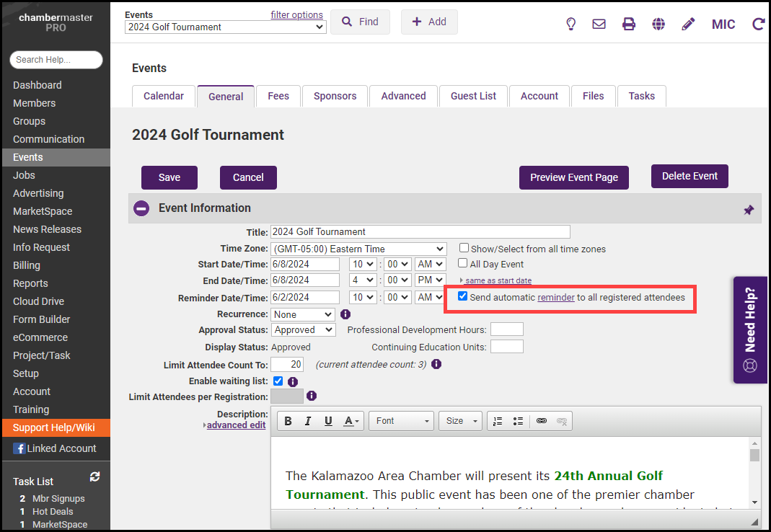Screen dimensions: 771x532
Task: Click the globe icon in the header
Action: (x=658, y=24)
